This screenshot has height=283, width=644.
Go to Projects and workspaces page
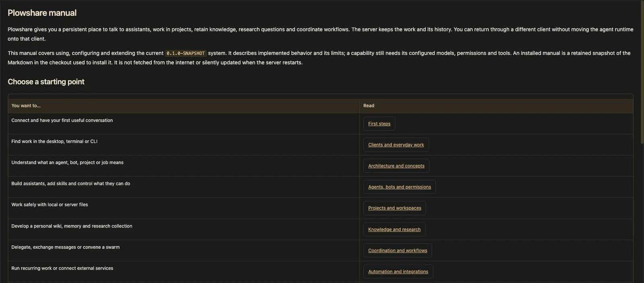coord(394,208)
